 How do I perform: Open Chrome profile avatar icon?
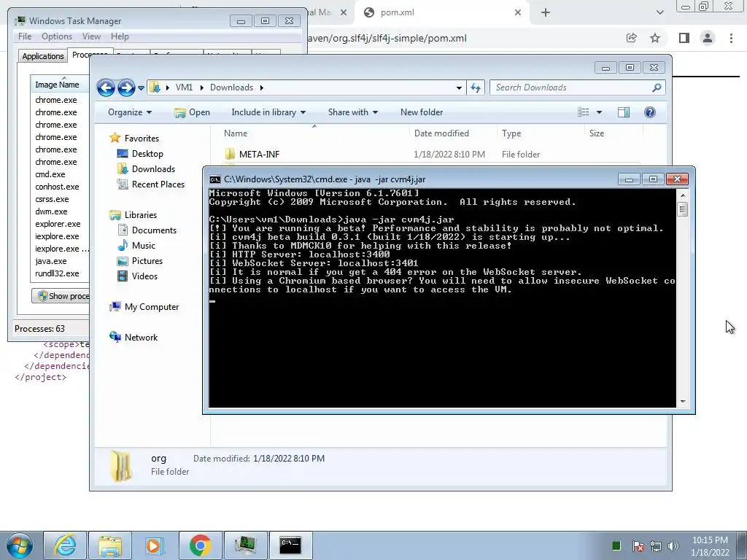point(708,38)
